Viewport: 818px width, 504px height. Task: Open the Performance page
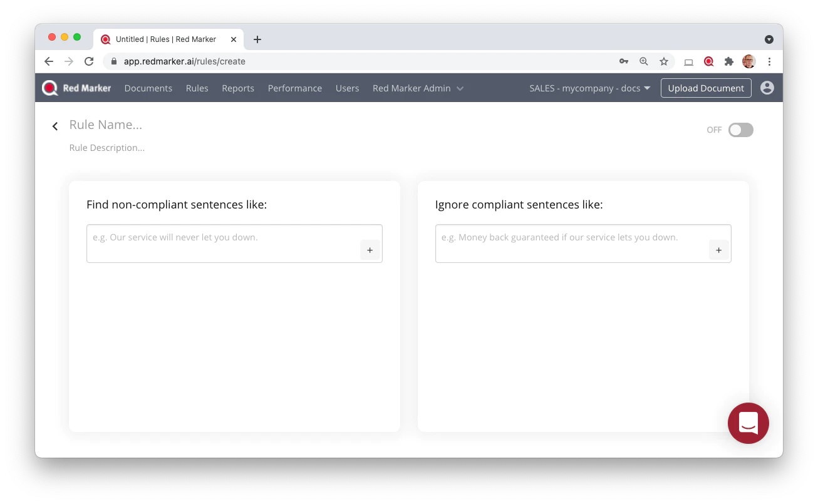295,88
